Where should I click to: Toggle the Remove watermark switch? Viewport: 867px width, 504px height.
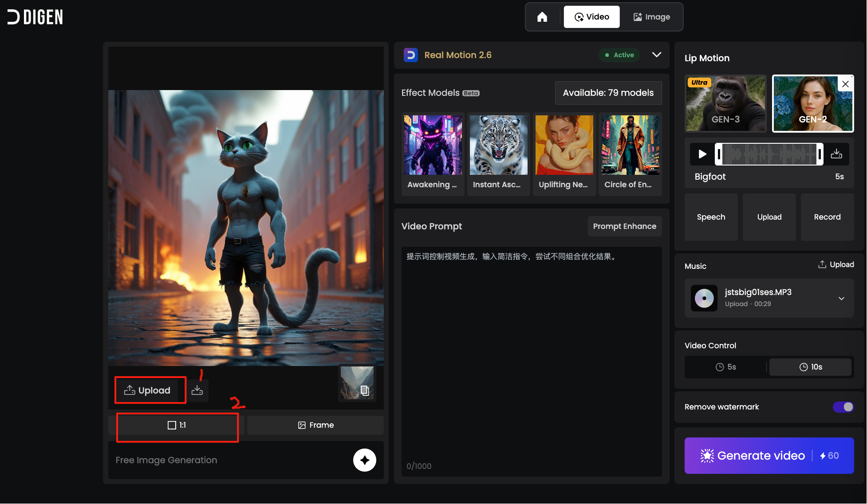pyautogui.click(x=843, y=407)
